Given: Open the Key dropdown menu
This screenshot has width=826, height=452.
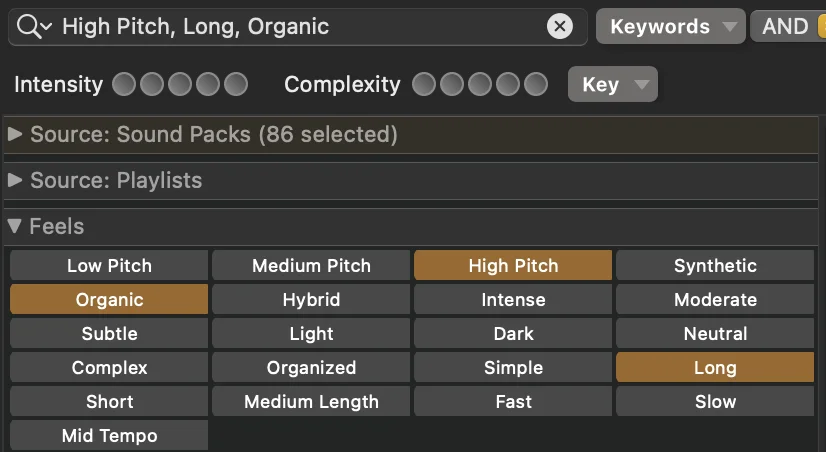Looking at the screenshot, I should click(x=613, y=84).
